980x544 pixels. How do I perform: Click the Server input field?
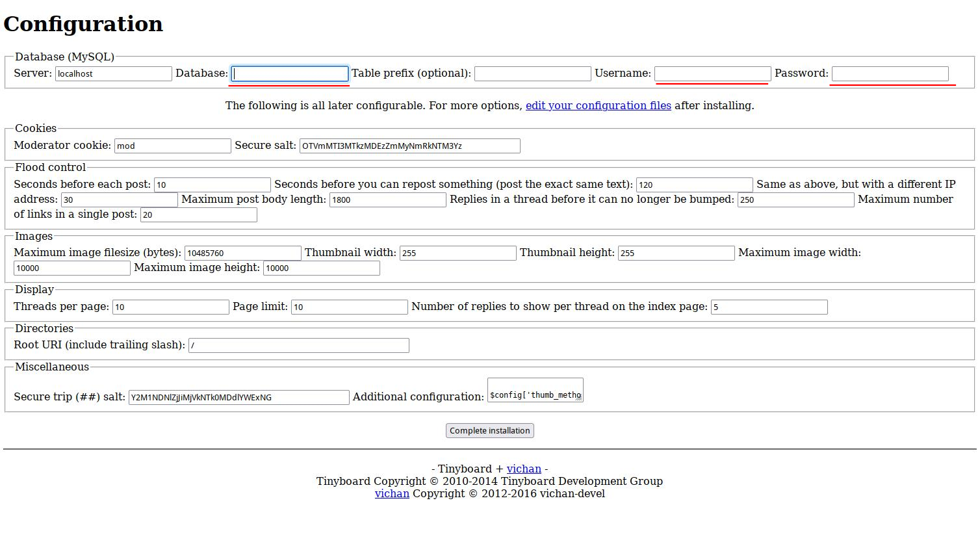point(114,73)
